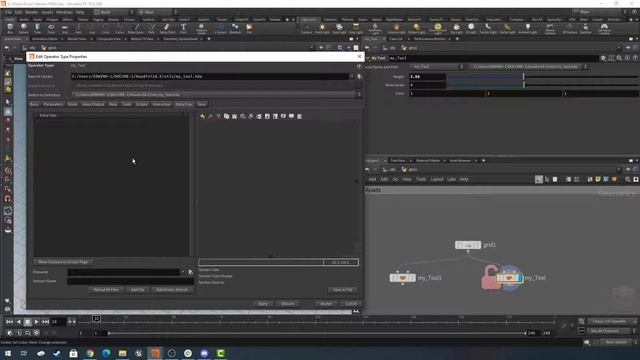Select the Spray Paint shelf tool

click(x=167, y=28)
